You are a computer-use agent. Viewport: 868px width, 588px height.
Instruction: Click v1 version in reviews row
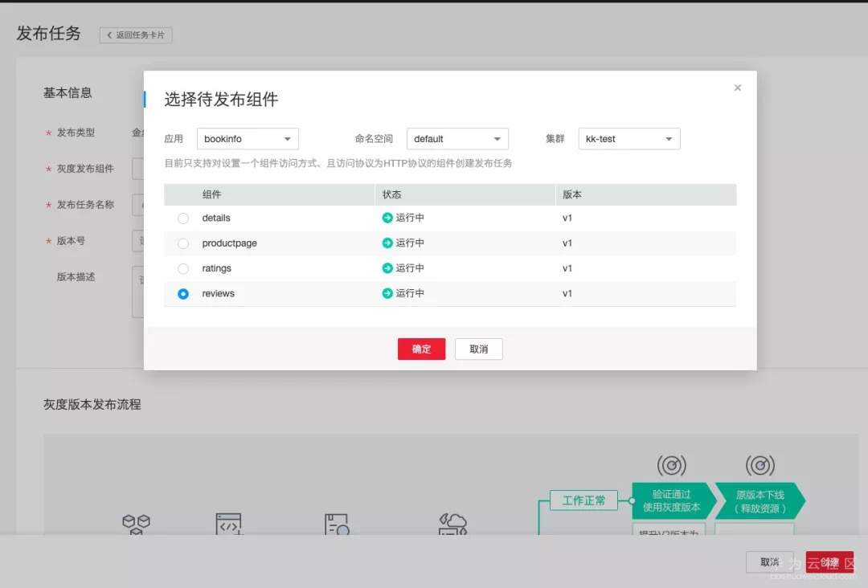click(x=567, y=294)
